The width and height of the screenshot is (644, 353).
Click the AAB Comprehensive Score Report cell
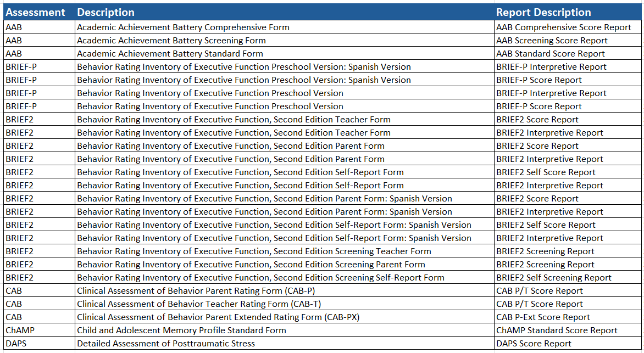click(568, 27)
